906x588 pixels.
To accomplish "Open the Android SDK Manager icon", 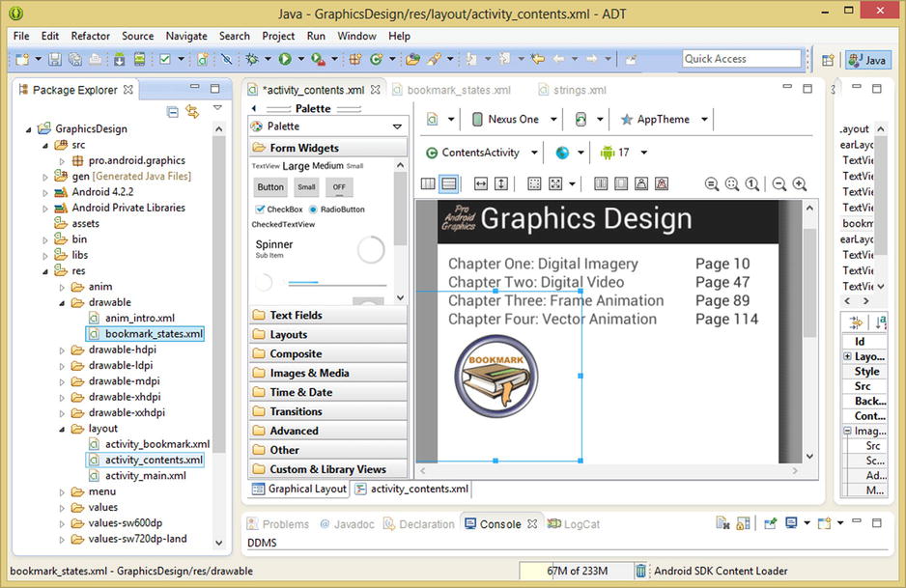I will (120, 59).
